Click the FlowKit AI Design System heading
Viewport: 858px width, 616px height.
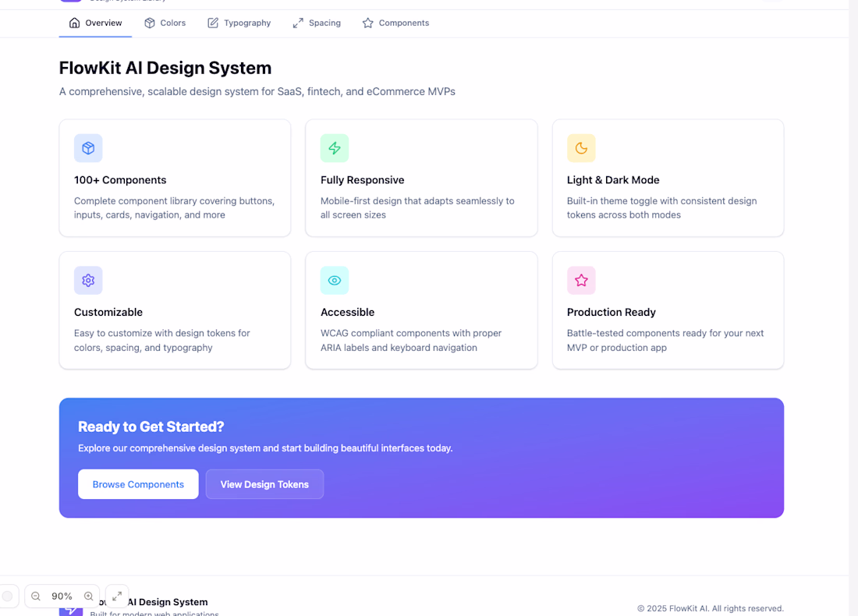tap(165, 68)
